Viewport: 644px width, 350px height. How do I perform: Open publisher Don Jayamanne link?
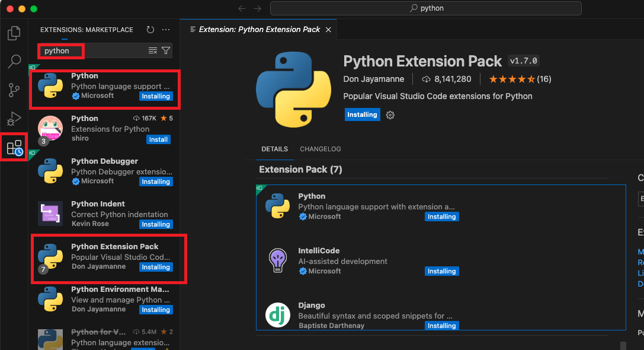click(374, 79)
